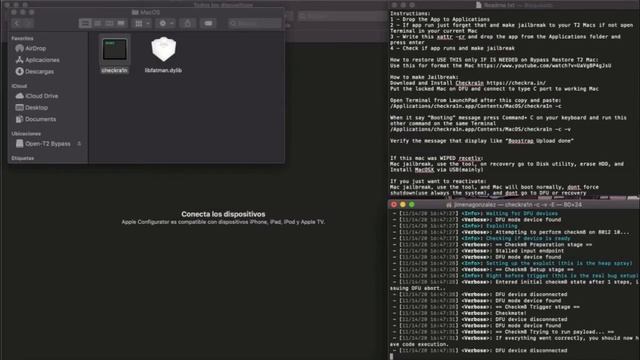Image resolution: width=640 pixels, height=360 pixels.
Task: Click the Etiquetas sidebar section header
Action: click(x=22, y=158)
